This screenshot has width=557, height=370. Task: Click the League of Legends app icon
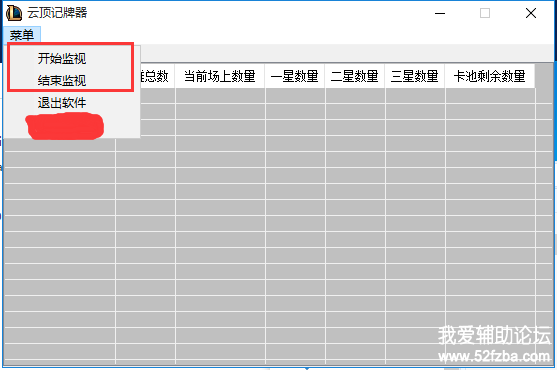(x=14, y=13)
